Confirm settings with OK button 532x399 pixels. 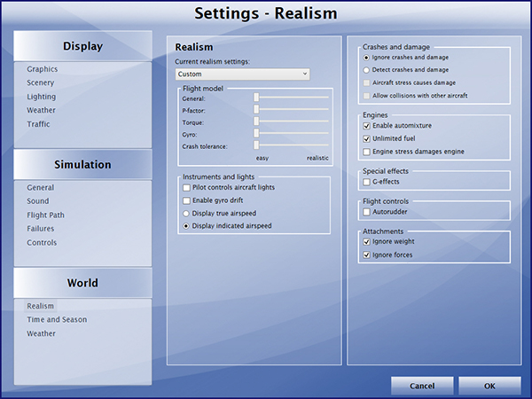click(489, 386)
